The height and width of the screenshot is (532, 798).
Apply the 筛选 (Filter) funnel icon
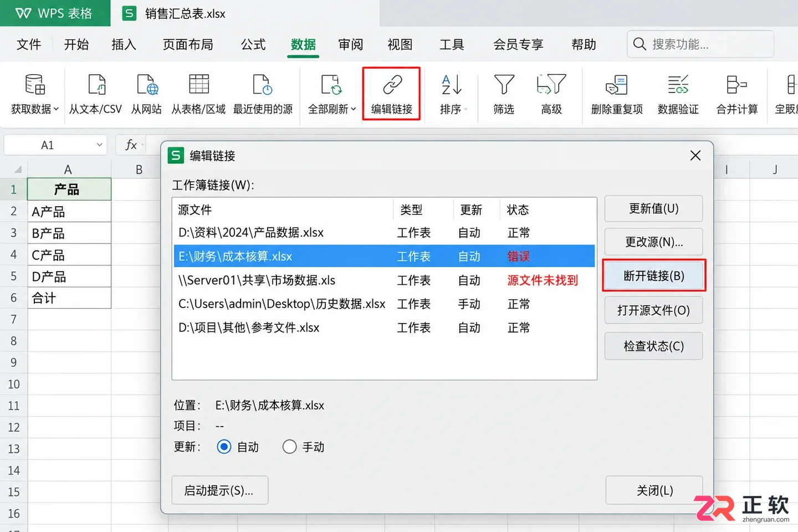tap(504, 85)
